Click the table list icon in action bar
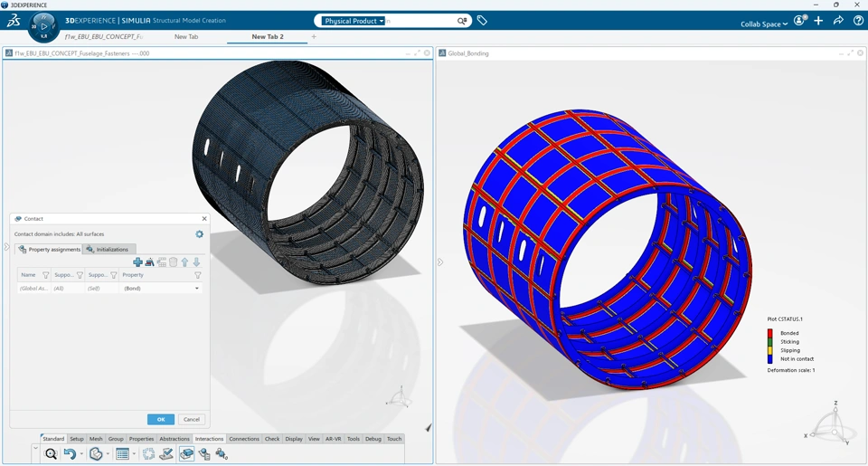868x466 pixels. pyautogui.click(x=122, y=454)
